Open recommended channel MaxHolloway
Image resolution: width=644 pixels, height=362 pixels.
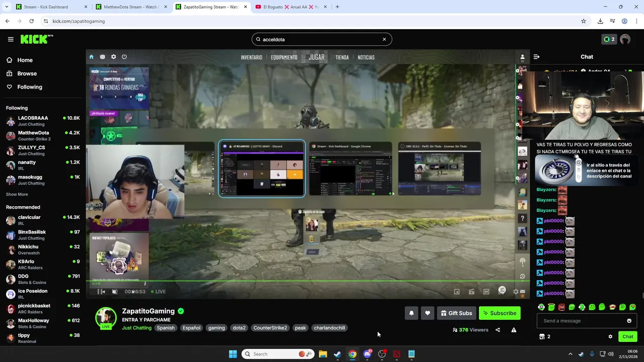(43, 323)
